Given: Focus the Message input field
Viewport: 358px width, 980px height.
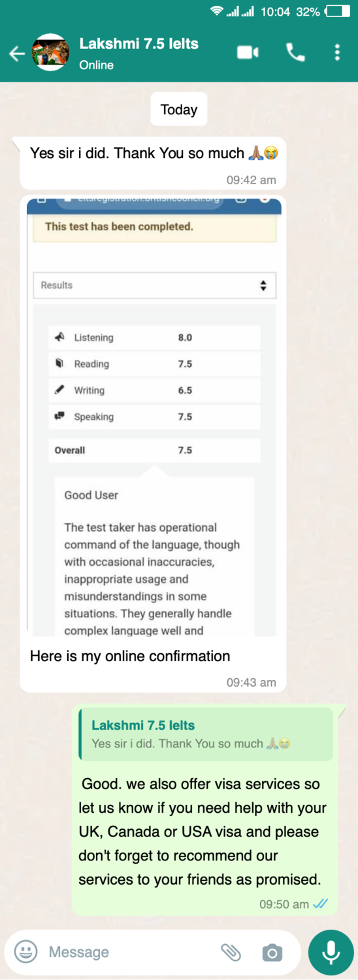Looking at the screenshot, I should click(x=131, y=952).
